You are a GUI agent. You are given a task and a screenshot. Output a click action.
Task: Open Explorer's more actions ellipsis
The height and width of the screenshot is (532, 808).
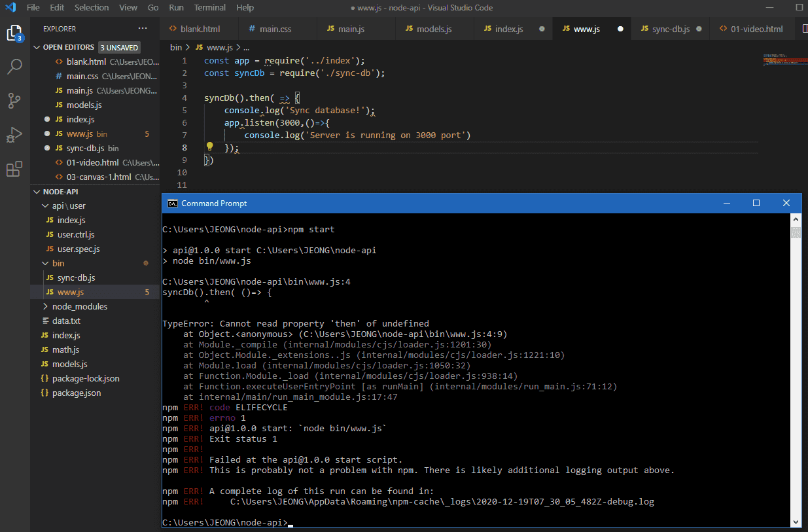[x=143, y=29]
